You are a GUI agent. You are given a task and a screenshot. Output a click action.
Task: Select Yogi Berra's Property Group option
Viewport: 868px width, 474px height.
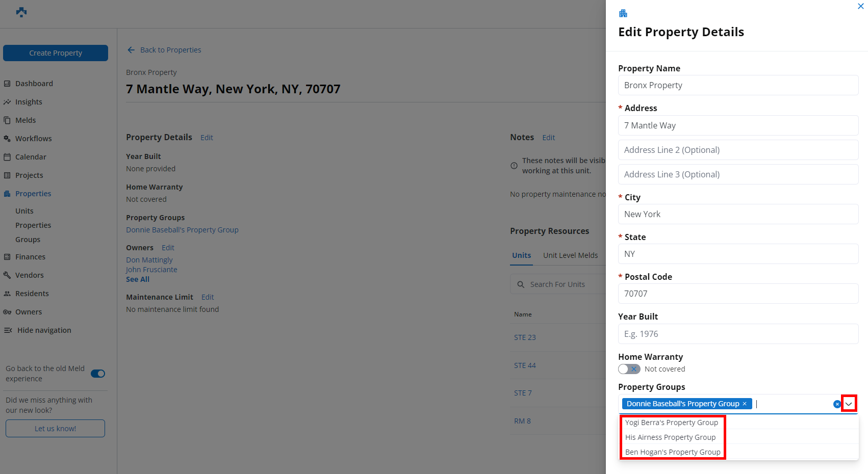[x=671, y=423]
